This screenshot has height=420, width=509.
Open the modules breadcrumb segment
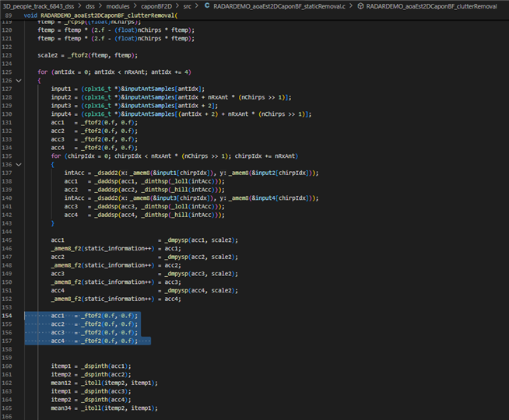[x=118, y=6]
